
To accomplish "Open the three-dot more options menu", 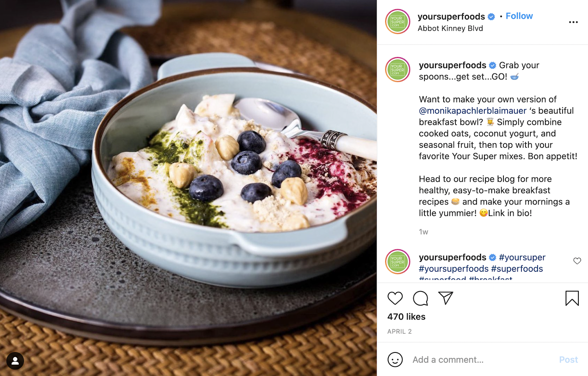I will [573, 22].
